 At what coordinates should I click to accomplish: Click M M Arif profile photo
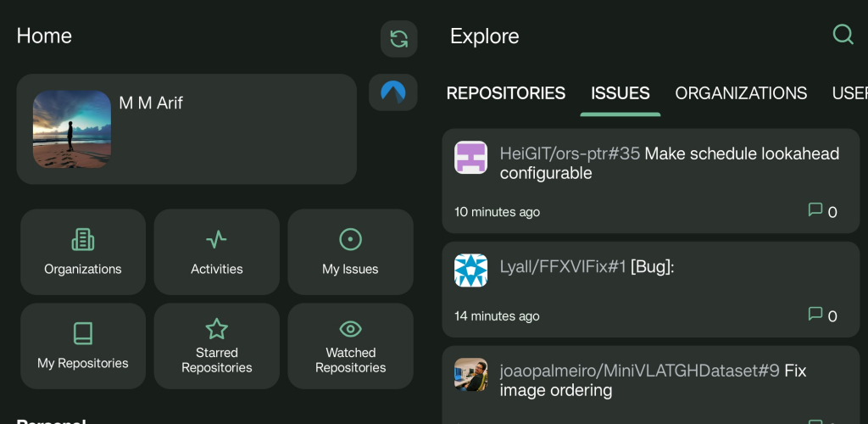(x=72, y=130)
